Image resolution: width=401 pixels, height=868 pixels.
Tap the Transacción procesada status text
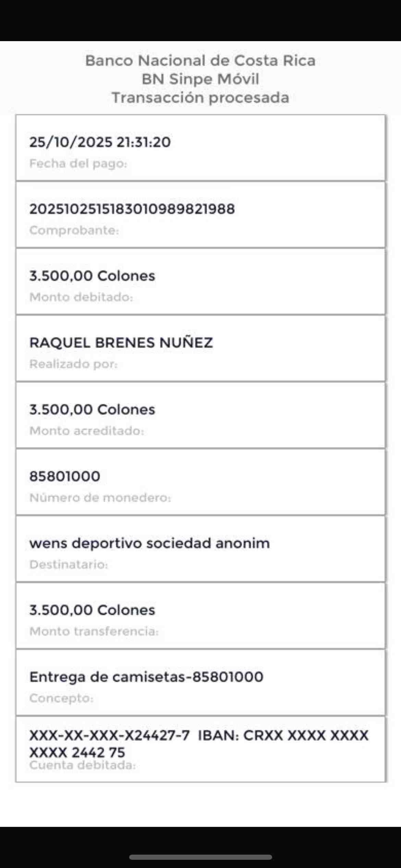coord(200,98)
